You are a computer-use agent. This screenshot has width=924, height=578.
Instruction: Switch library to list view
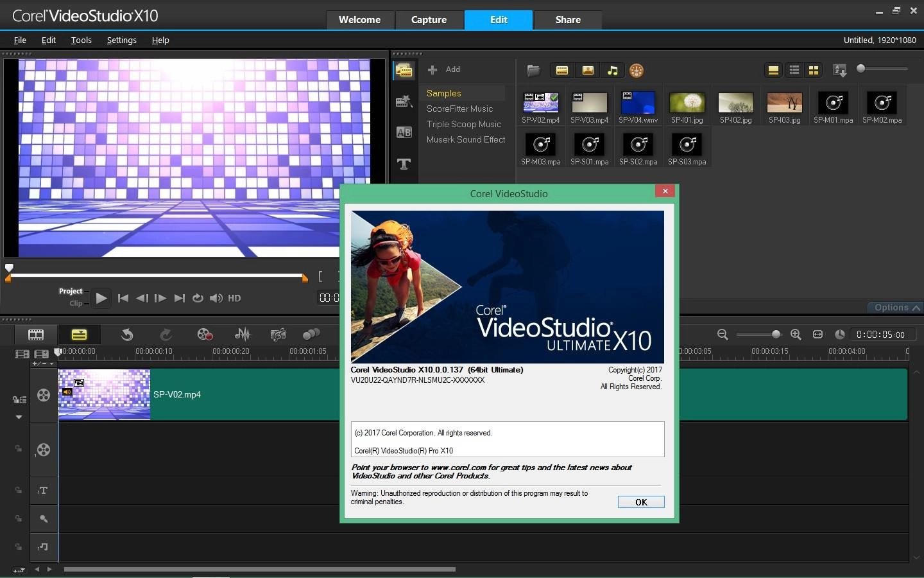pyautogui.click(x=794, y=71)
